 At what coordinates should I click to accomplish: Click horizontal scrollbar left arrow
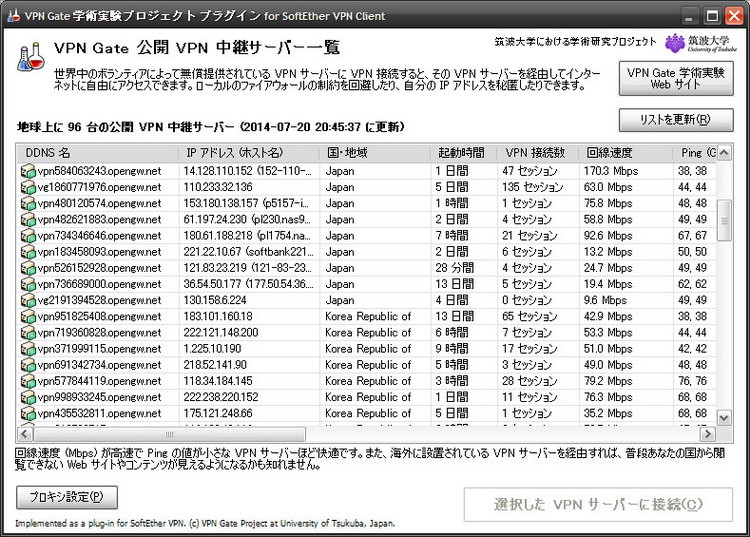click(25, 434)
